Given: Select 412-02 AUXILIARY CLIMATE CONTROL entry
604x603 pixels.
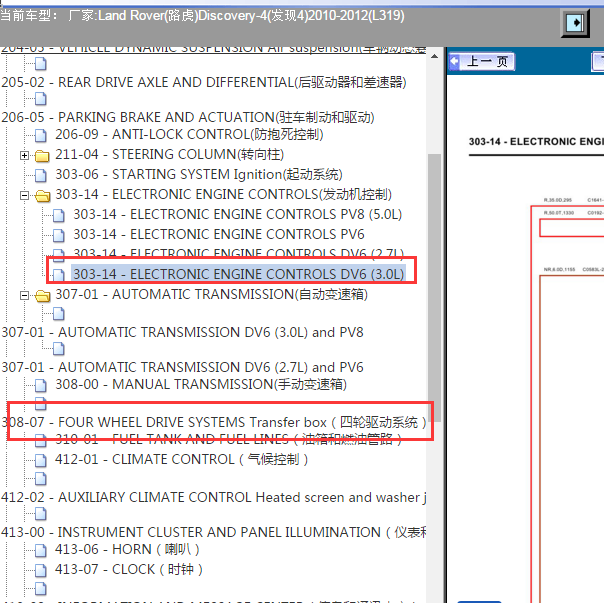Looking at the screenshot, I should [214, 497].
